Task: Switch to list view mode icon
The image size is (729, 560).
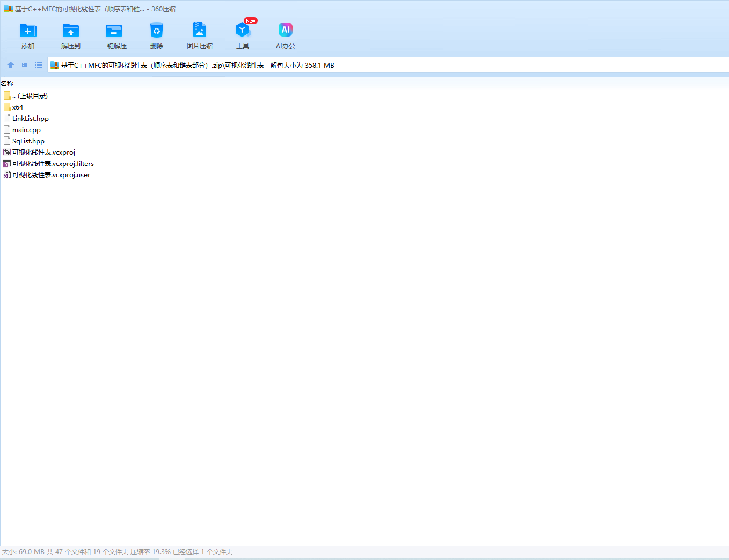Action: coord(39,65)
